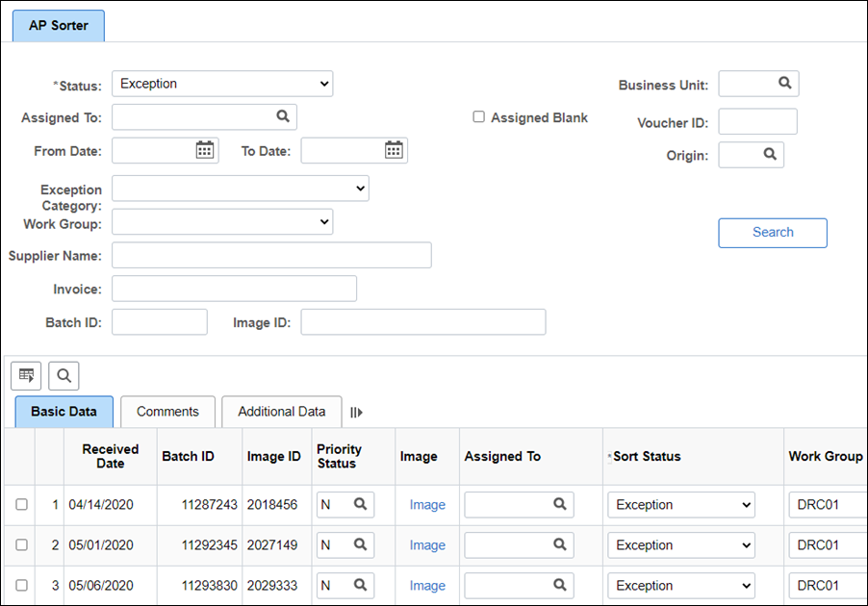Click the Sort Status column header
Viewport: 868px width, 606px height.
click(647, 457)
